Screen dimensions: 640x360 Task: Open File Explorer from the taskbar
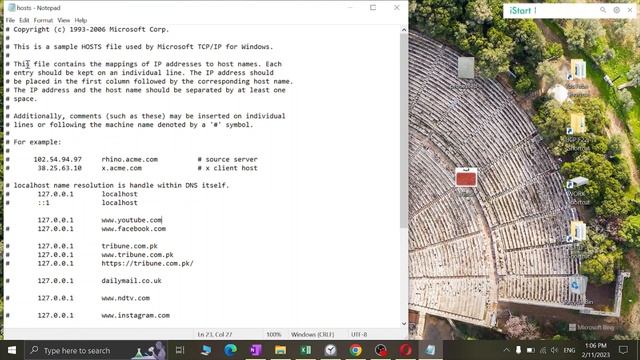(x=280, y=350)
